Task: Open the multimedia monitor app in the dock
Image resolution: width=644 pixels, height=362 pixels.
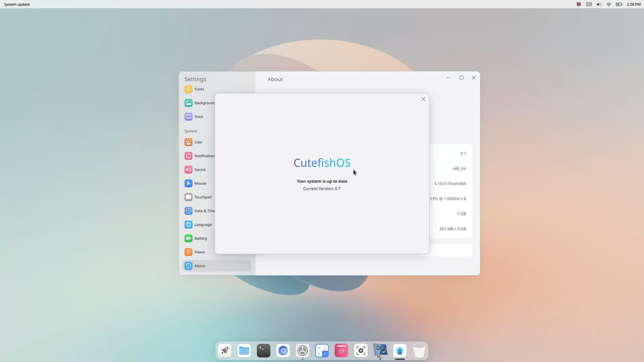Action: (380, 351)
